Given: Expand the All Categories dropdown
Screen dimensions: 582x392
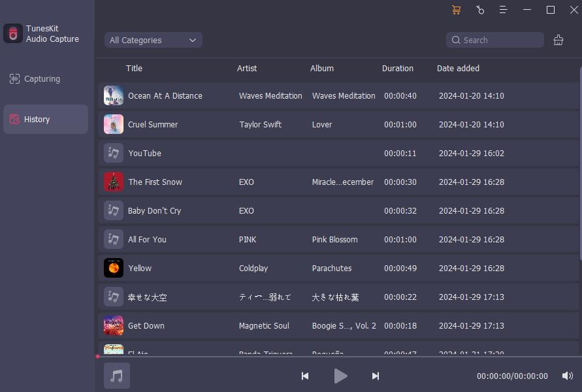Looking at the screenshot, I should [x=154, y=40].
